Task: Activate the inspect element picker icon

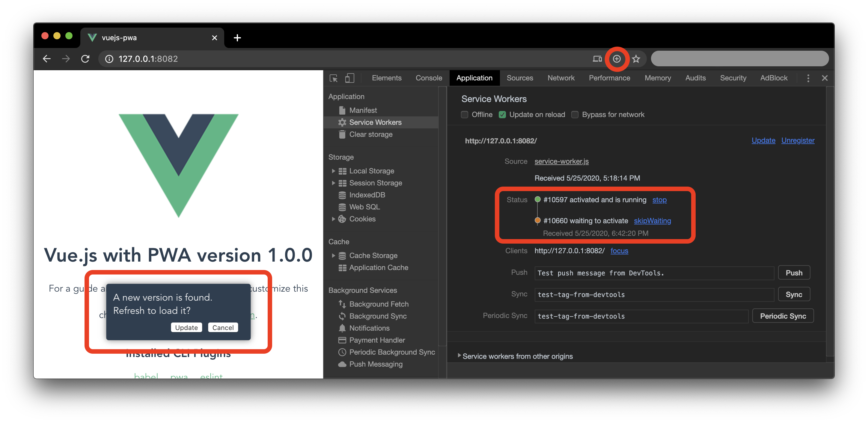Action: pos(334,78)
